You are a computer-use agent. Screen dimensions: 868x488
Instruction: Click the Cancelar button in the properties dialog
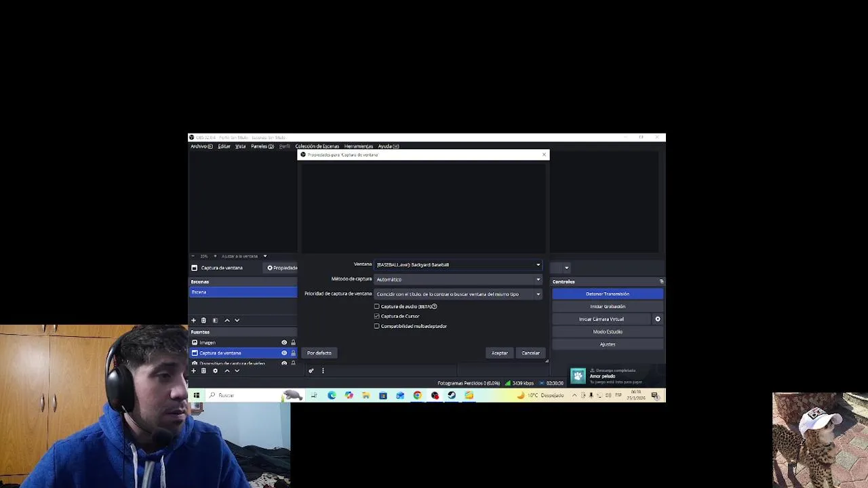pyautogui.click(x=530, y=353)
